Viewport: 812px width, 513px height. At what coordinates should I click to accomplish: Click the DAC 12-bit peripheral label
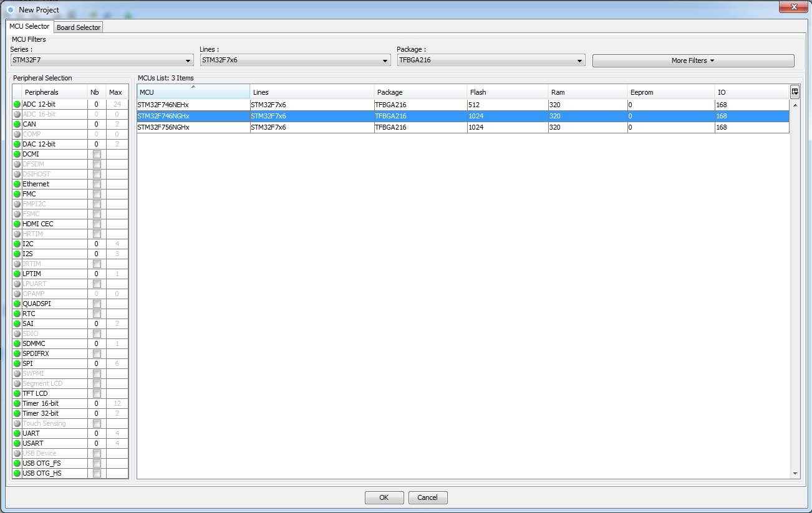(x=39, y=144)
